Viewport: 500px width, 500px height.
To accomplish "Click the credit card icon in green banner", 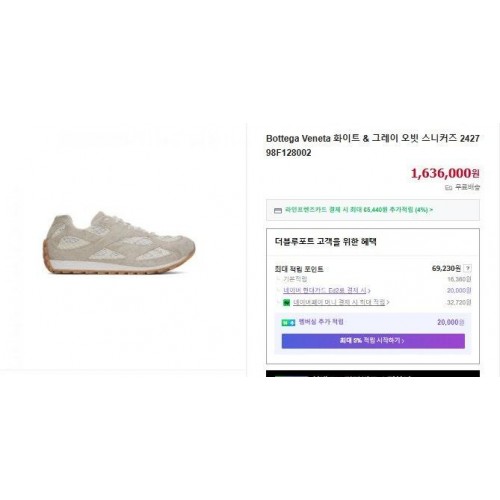I will (x=278, y=211).
